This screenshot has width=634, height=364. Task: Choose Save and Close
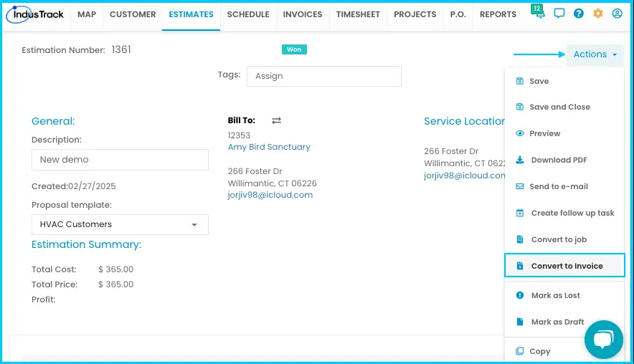coord(564,107)
